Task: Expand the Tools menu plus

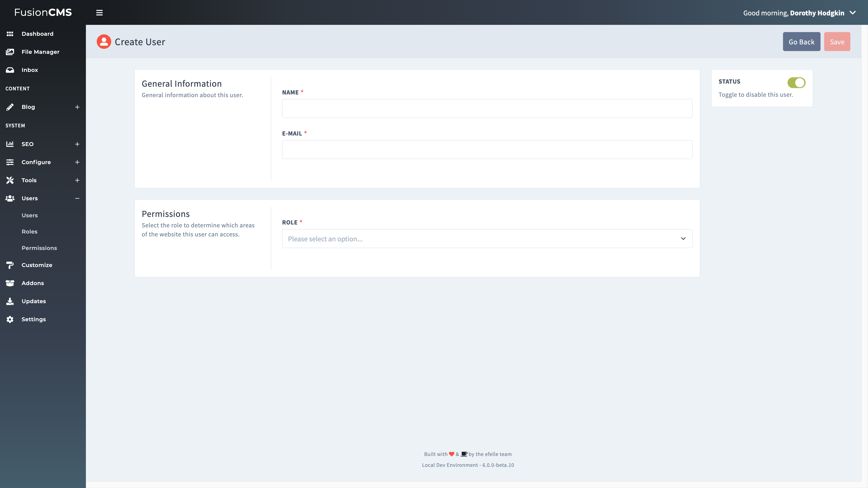Action: point(77,180)
